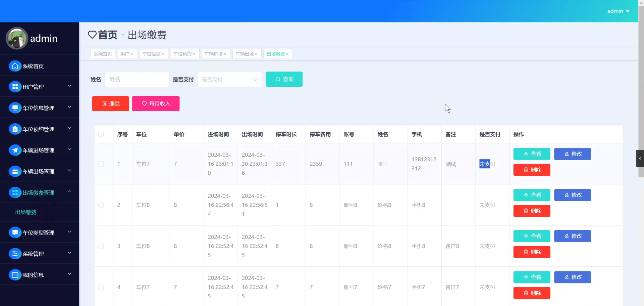View row 4 record for 姓名7
Screen dimensions: 644x306
(532, 277)
